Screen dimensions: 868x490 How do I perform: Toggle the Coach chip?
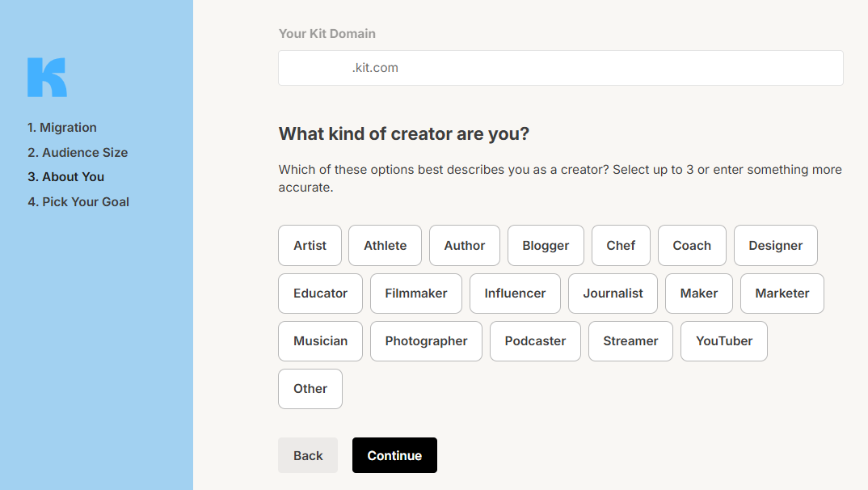692,246
